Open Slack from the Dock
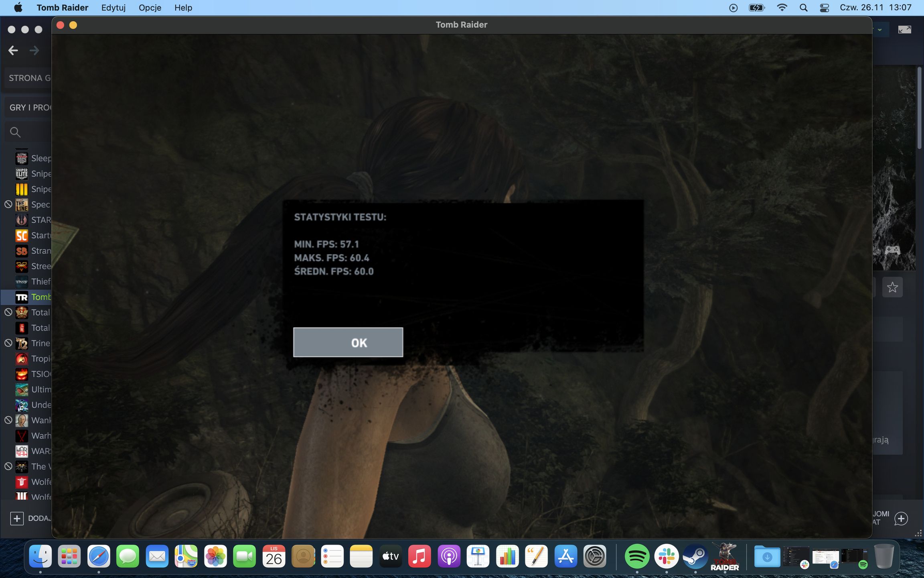This screenshot has height=578, width=924. click(666, 556)
